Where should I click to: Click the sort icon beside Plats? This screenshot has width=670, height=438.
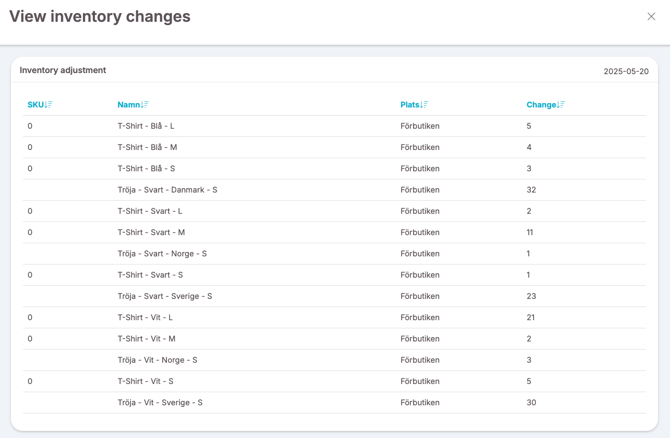(424, 105)
